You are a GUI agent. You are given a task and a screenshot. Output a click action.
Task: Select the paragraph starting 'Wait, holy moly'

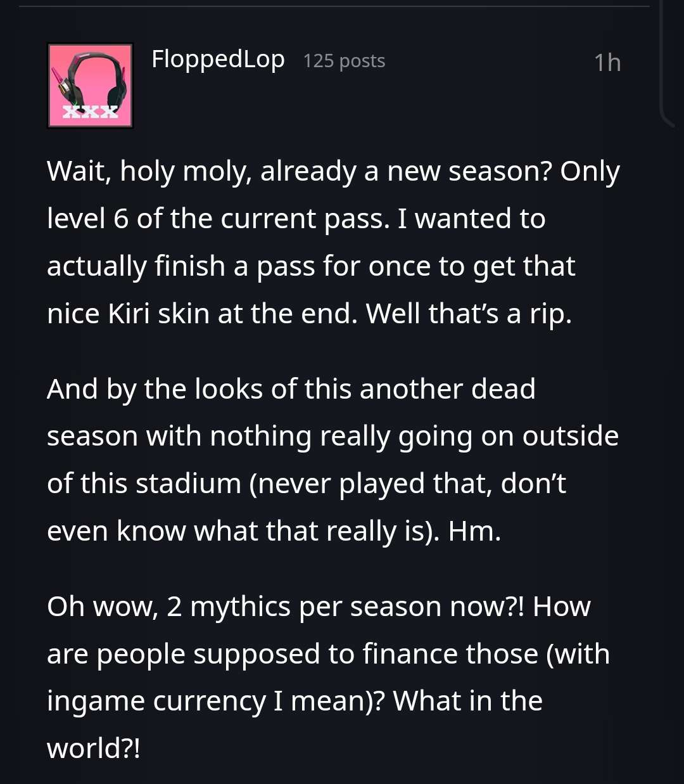coord(333,242)
